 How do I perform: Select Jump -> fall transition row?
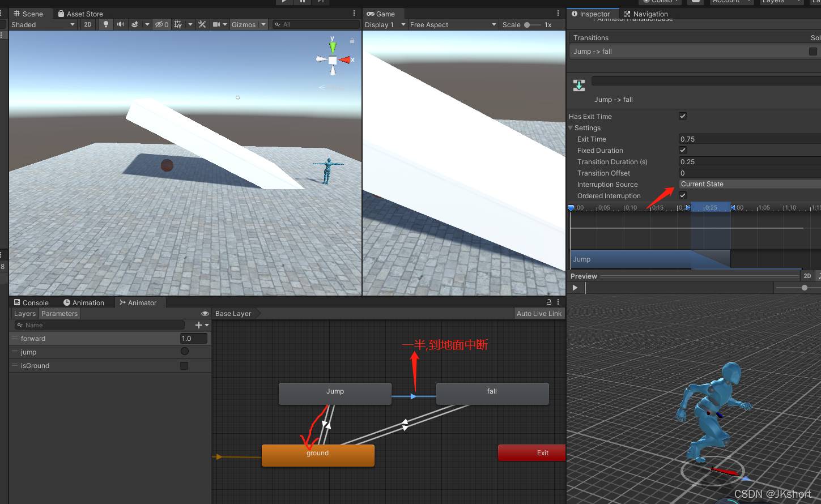point(695,52)
